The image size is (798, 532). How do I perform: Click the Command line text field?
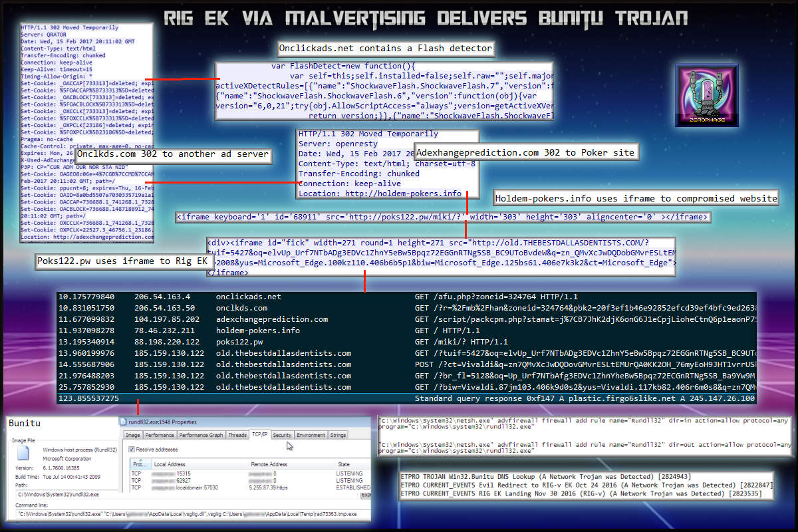(186, 514)
